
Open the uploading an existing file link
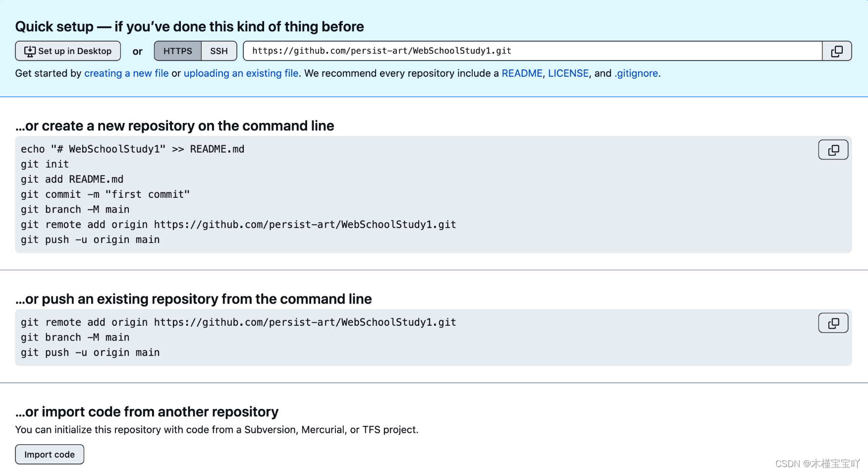241,73
